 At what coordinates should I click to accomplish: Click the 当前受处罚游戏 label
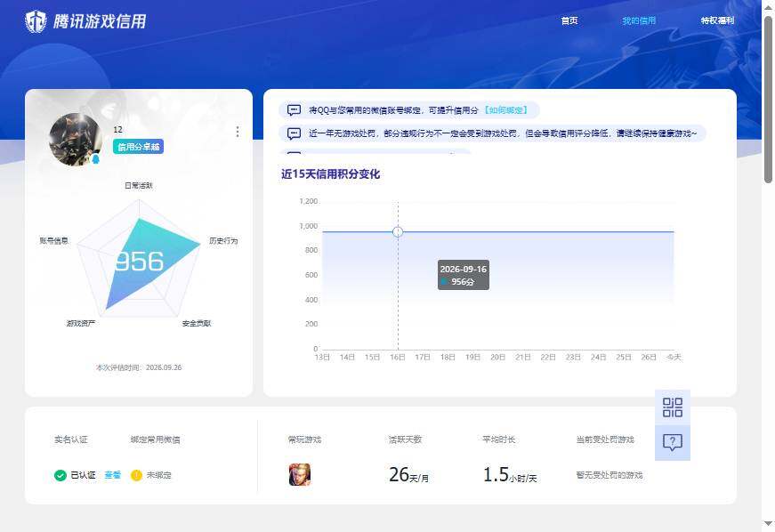pyautogui.click(x=605, y=439)
